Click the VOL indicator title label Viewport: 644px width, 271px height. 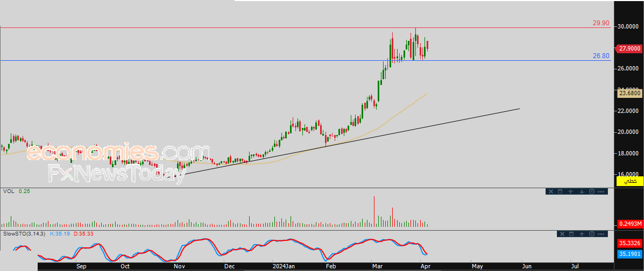click(x=8, y=191)
